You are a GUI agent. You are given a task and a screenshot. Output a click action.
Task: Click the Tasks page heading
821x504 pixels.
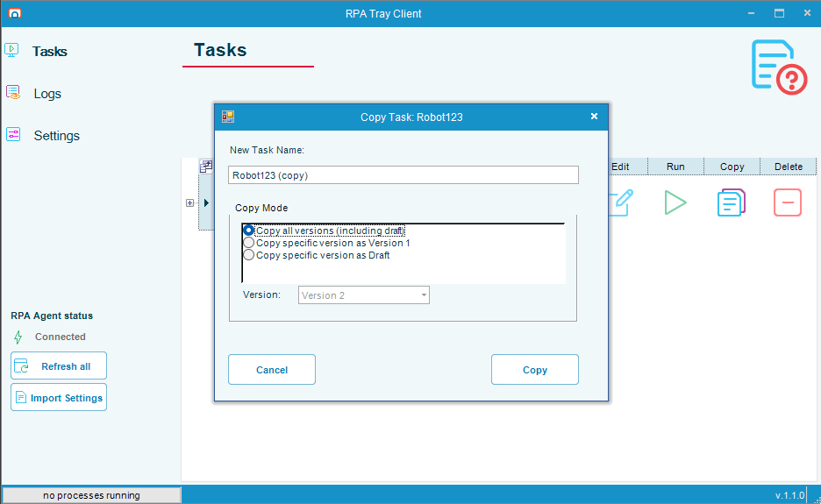click(x=220, y=50)
